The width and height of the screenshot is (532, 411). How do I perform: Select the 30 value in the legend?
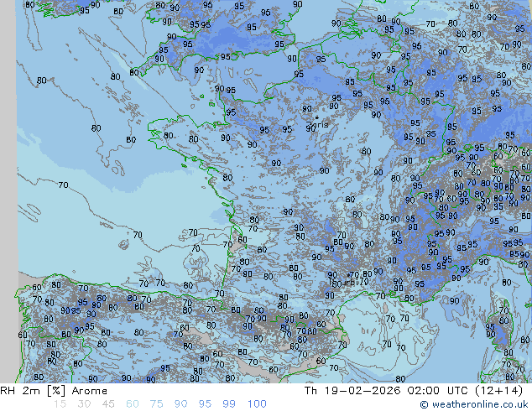pyautogui.click(x=84, y=404)
